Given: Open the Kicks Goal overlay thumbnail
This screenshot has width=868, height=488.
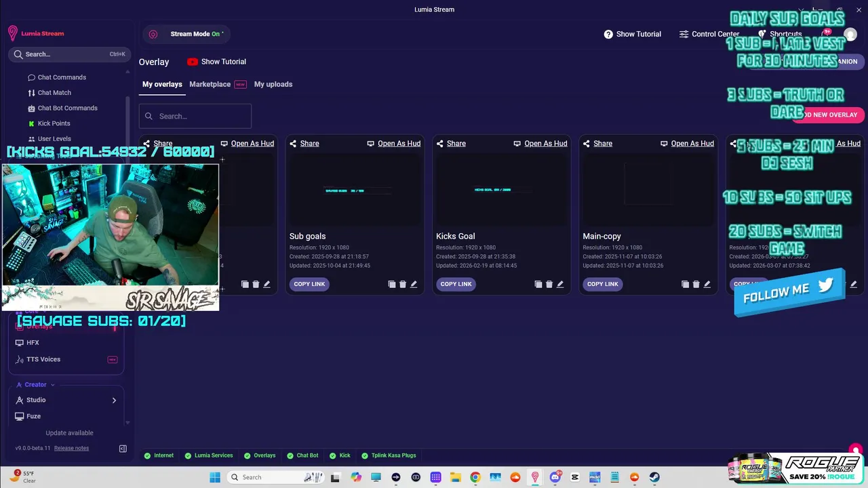Looking at the screenshot, I should click(x=501, y=190).
